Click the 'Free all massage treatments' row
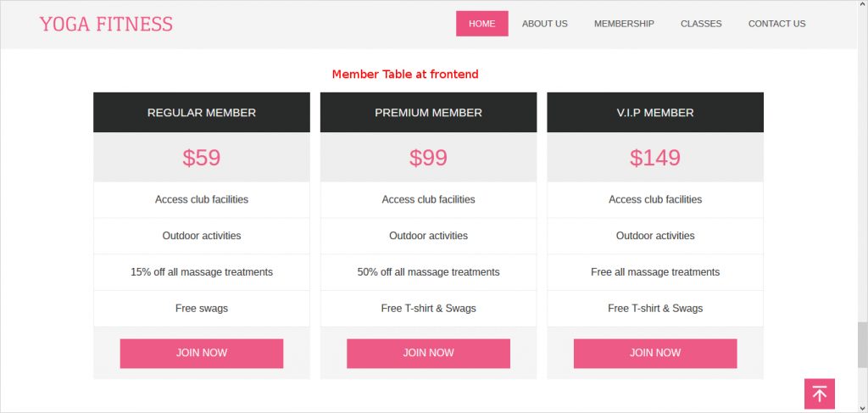This screenshot has height=413, width=868. pos(655,272)
